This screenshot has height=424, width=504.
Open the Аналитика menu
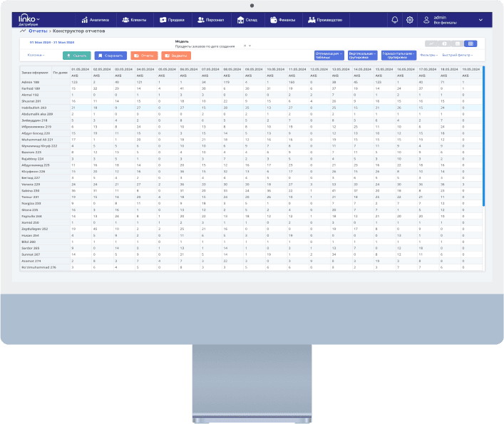(95, 20)
